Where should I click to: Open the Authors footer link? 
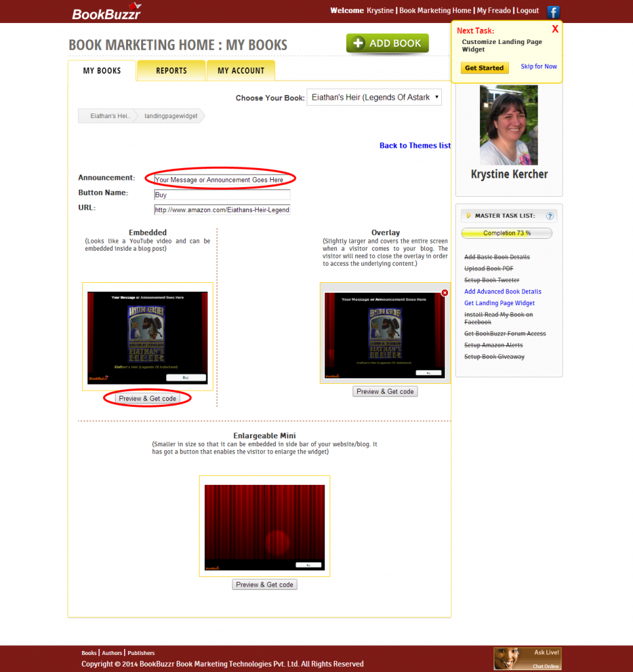click(x=112, y=653)
